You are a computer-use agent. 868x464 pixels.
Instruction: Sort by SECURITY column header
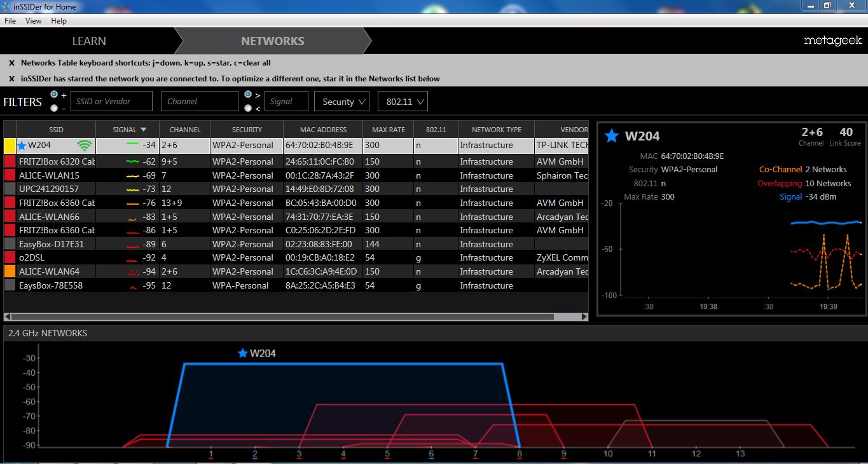(x=247, y=130)
